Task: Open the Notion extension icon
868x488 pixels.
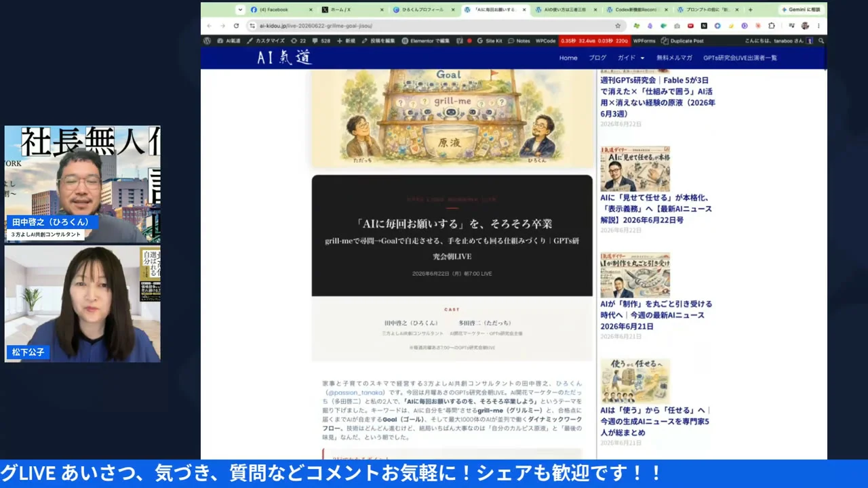Action: (704, 26)
